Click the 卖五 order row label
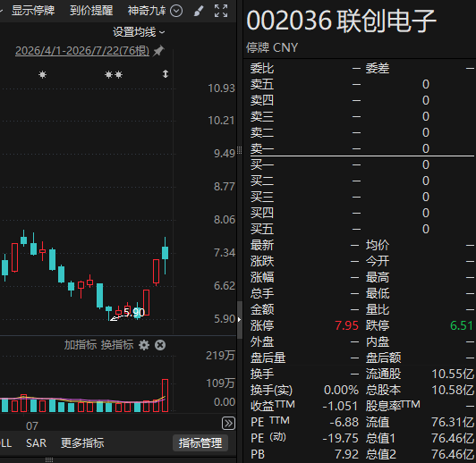 [x=262, y=84]
